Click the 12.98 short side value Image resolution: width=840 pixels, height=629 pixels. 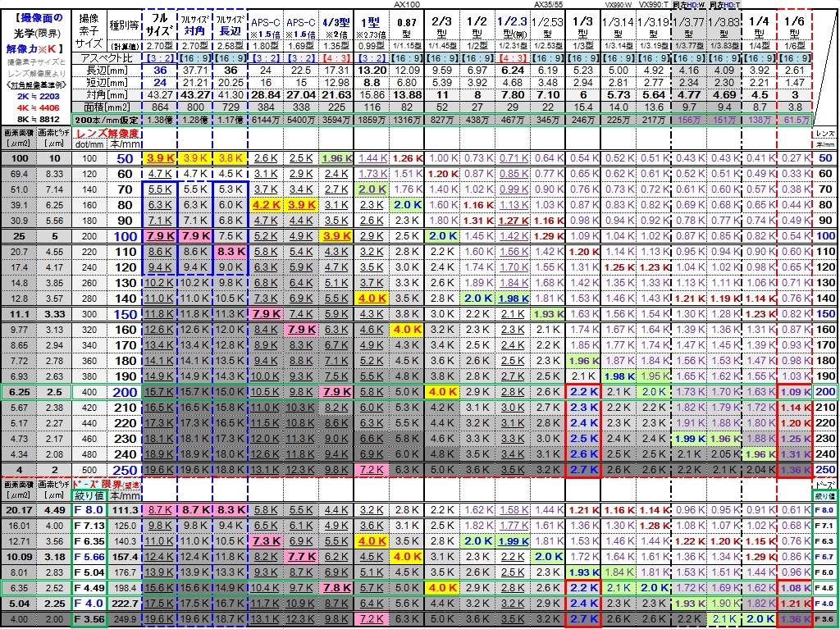click(x=336, y=83)
